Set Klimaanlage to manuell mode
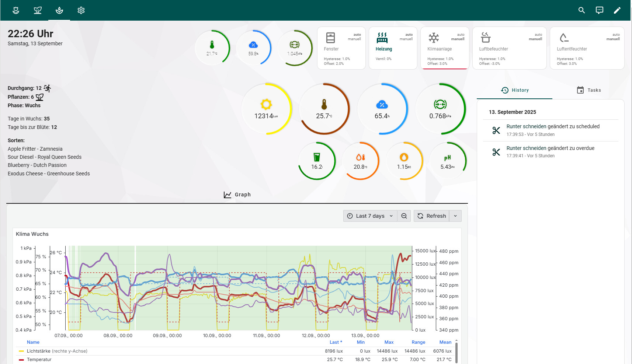 point(458,39)
